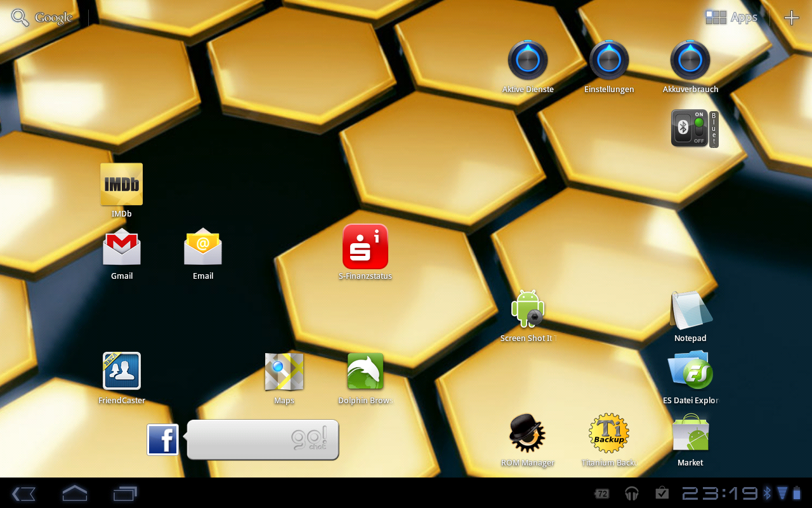Launch ROM Manager

[x=528, y=433]
